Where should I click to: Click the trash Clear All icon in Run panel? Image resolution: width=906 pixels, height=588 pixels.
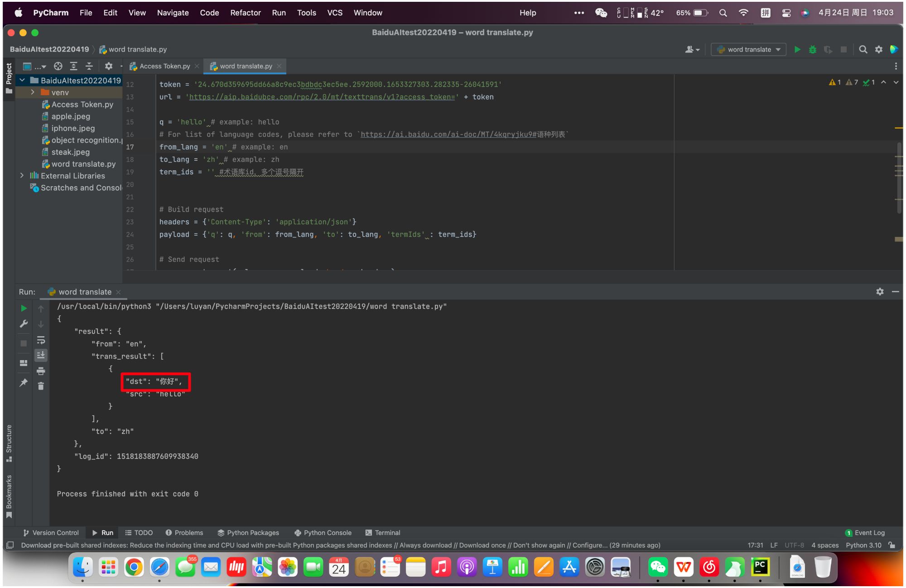click(x=41, y=386)
